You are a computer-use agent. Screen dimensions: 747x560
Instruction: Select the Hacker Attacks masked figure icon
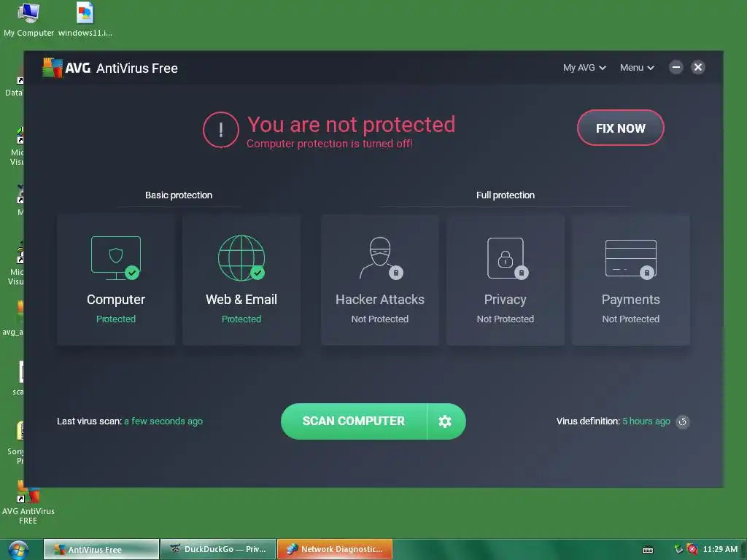(x=381, y=257)
